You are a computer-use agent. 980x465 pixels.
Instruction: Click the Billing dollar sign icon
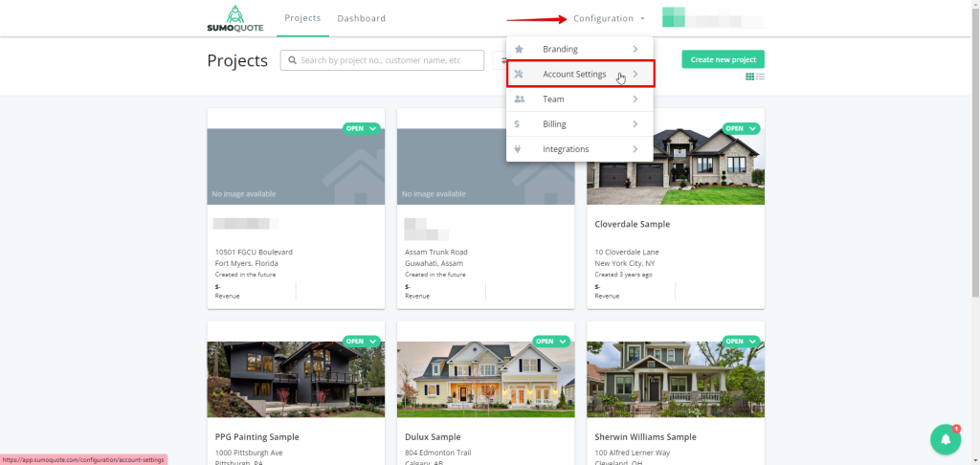pyautogui.click(x=518, y=123)
